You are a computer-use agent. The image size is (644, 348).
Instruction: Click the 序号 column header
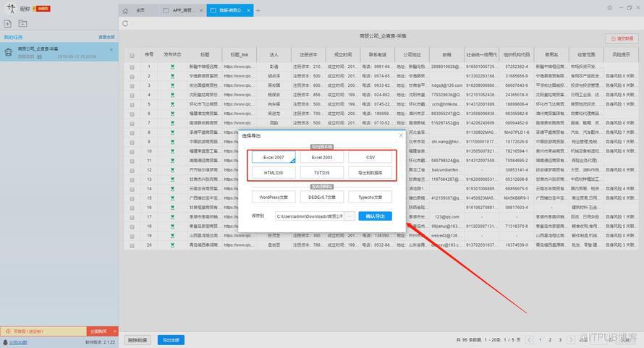coord(148,54)
